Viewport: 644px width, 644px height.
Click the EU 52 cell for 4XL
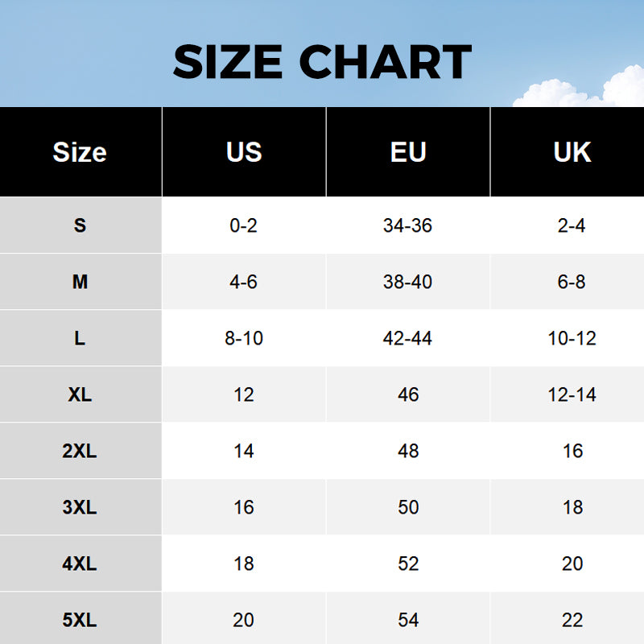click(x=408, y=563)
